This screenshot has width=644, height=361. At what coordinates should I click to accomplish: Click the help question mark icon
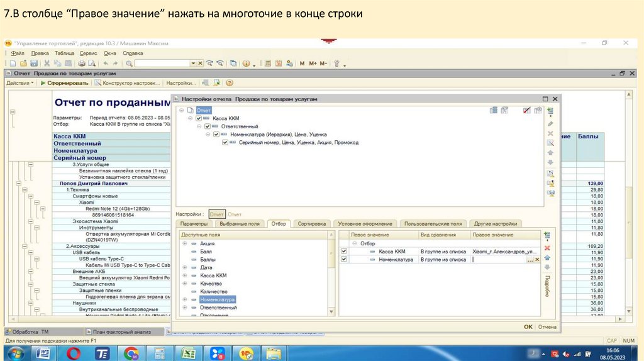(230, 83)
